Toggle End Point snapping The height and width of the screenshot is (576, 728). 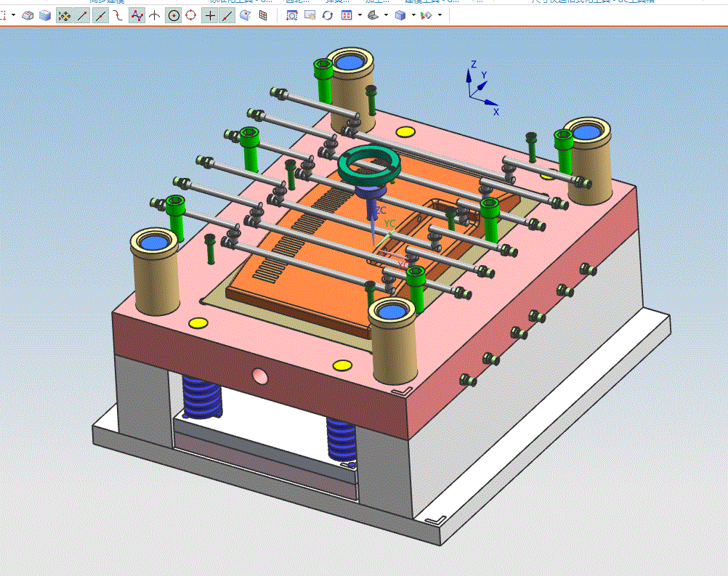tap(82, 16)
